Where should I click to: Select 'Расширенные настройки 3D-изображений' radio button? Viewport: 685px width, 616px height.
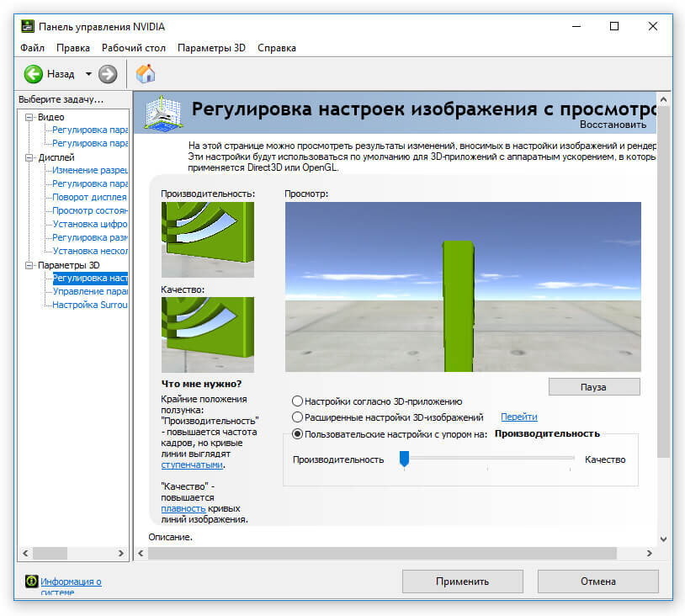pos(297,417)
